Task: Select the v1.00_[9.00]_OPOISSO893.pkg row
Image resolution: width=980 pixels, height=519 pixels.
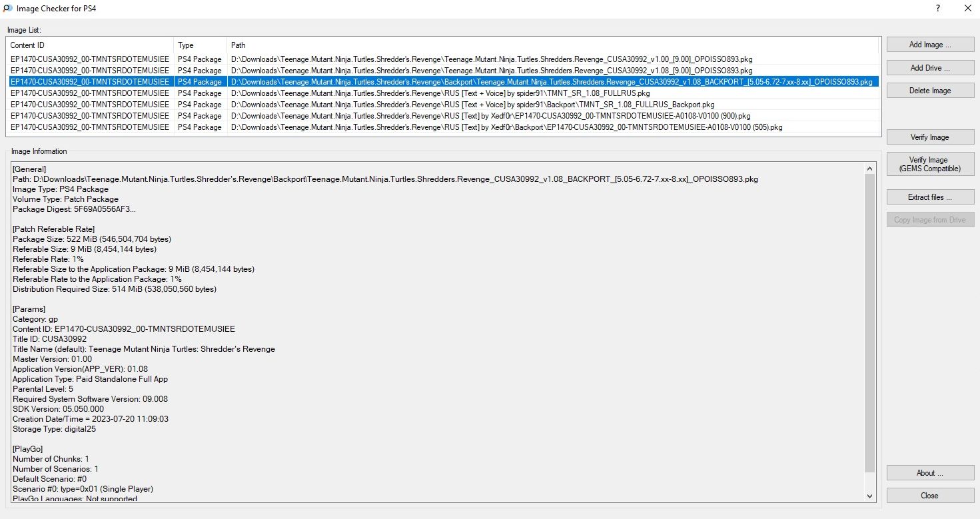Action: point(443,59)
